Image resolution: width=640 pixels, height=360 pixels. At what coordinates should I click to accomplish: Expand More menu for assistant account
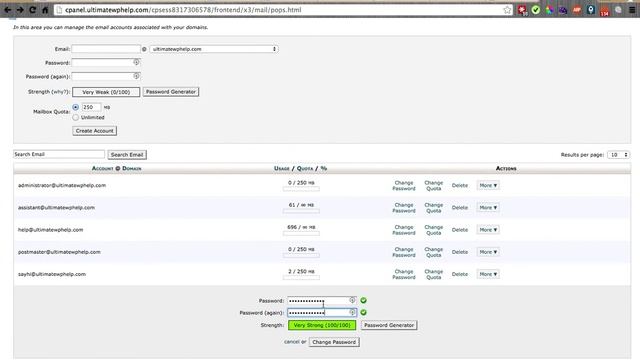[488, 207]
